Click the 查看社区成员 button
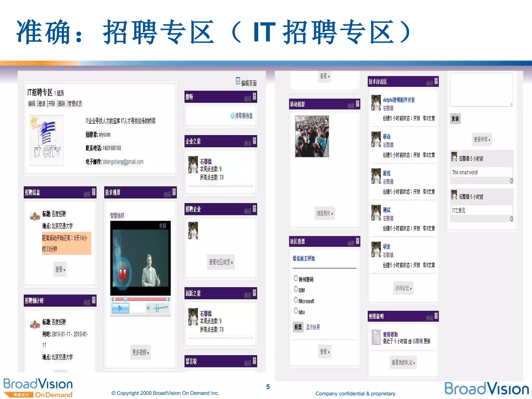The width and height of the screenshot is (532, 399). tap(221, 262)
